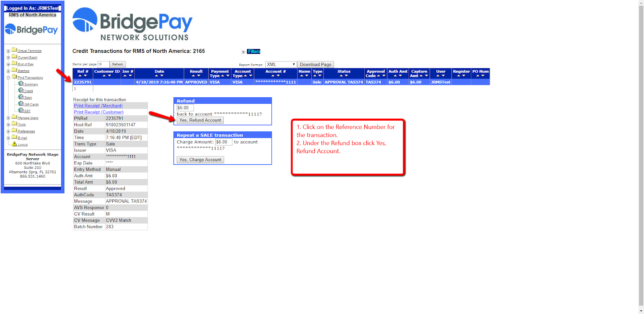Screen dimensions: 644x314
Task: Click the Download Page button
Action: [316, 64]
